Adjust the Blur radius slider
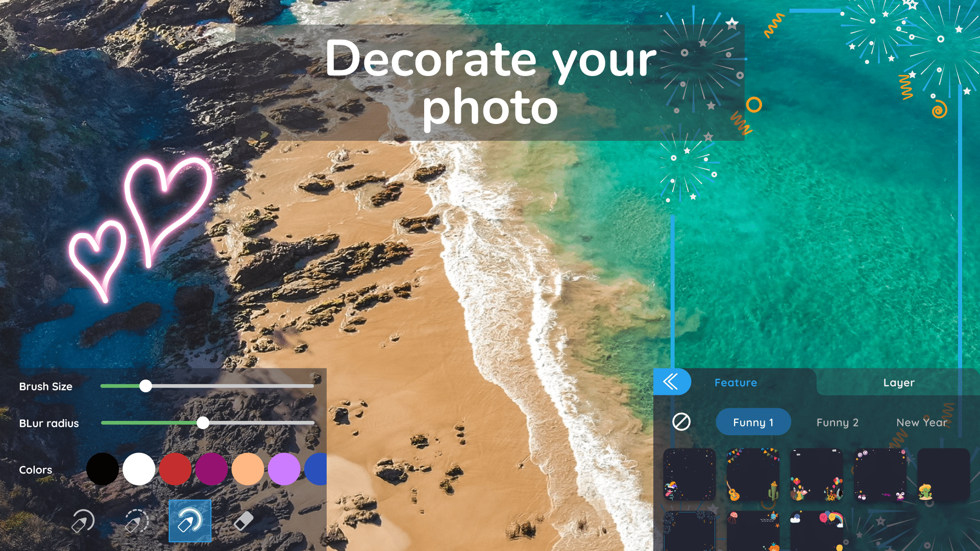 tap(203, 422)
